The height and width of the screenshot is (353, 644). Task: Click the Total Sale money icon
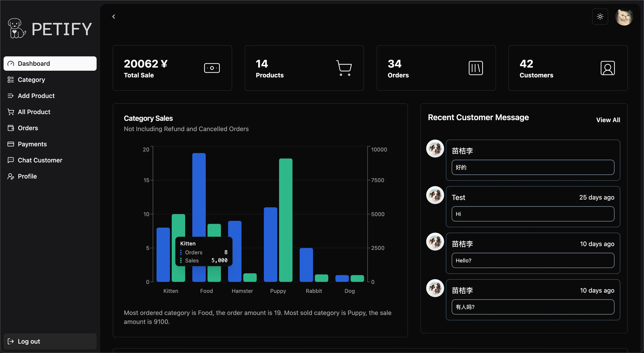[212, 68]
